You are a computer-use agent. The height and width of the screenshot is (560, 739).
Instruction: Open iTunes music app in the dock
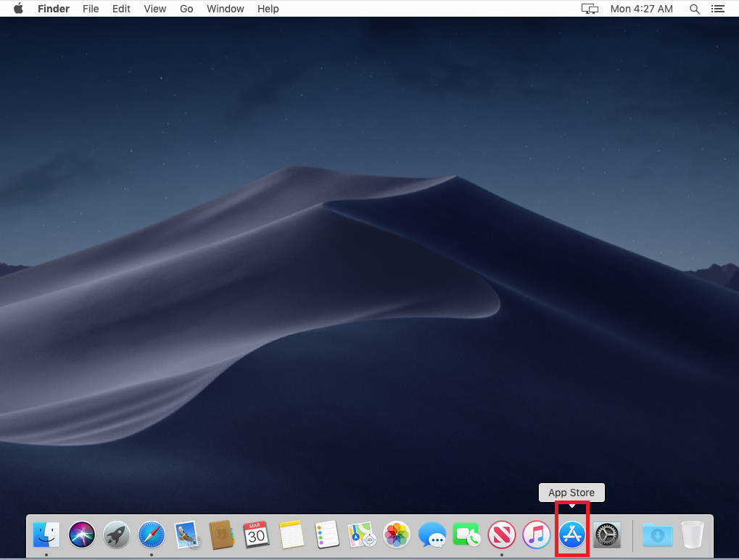point(537,535)
